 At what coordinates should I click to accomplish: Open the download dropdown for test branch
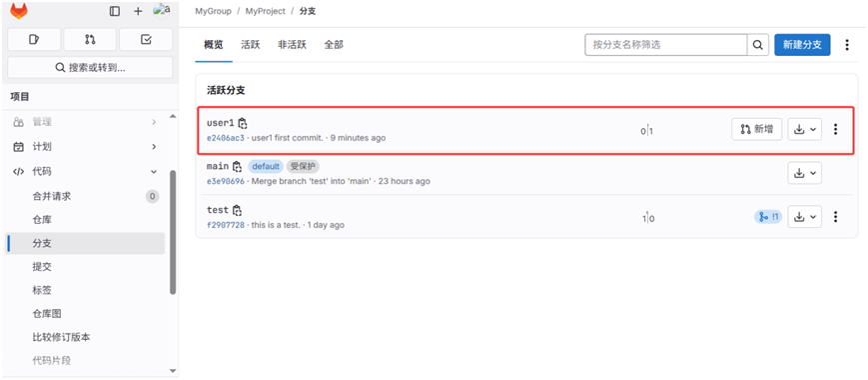pos(804,217)
